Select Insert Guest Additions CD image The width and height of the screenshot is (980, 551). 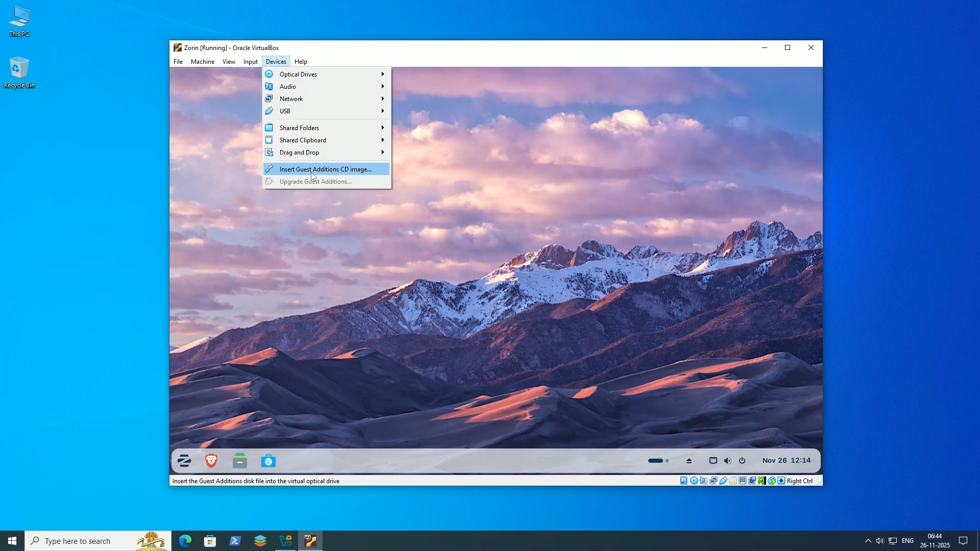tap(326, 168)
